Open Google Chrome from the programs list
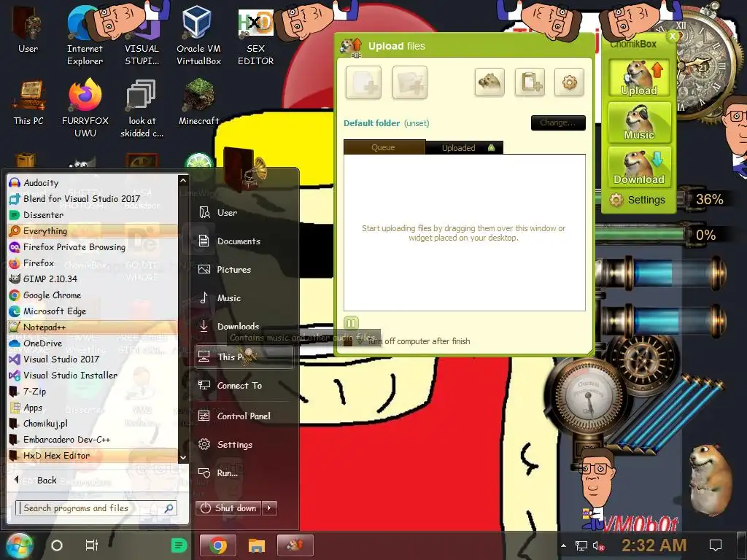747x560 pixels. pyautogui.click(x=93, y=295)
